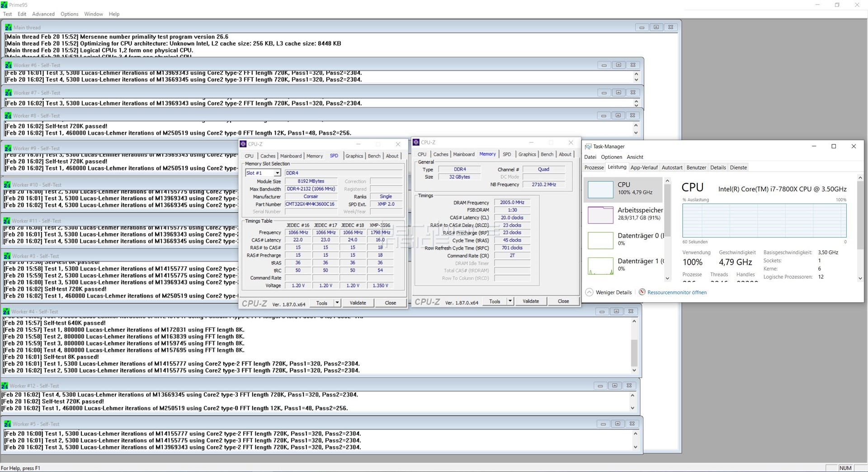Open the Datei menu in Task-Manager
868x472 pixels.
pyautogui.click(x=590, y=157)
